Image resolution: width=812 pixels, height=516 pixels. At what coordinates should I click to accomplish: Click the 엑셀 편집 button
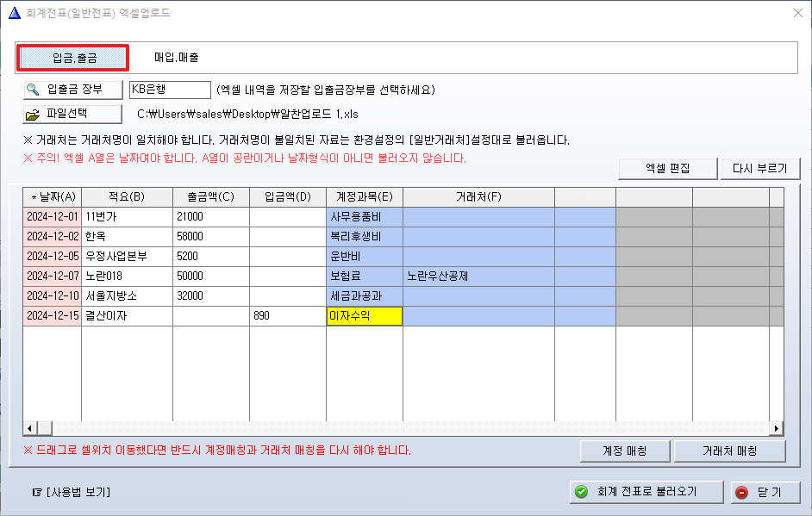tap(667, 169)
